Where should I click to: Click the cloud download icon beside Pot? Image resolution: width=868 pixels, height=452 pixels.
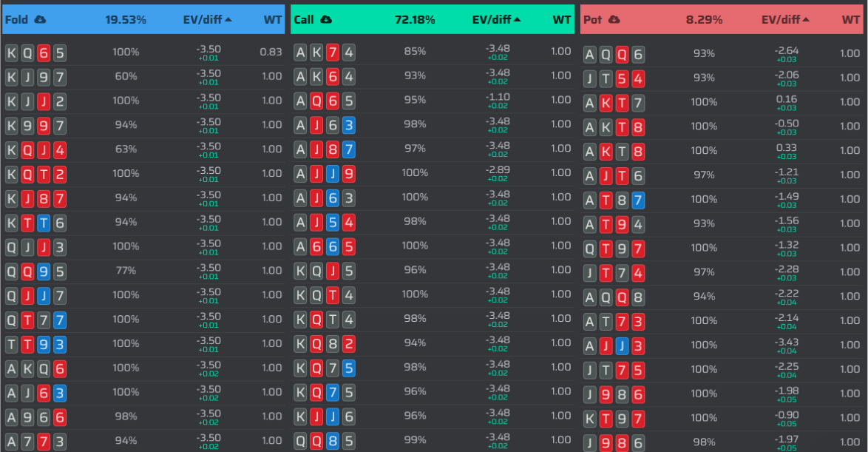613,20
